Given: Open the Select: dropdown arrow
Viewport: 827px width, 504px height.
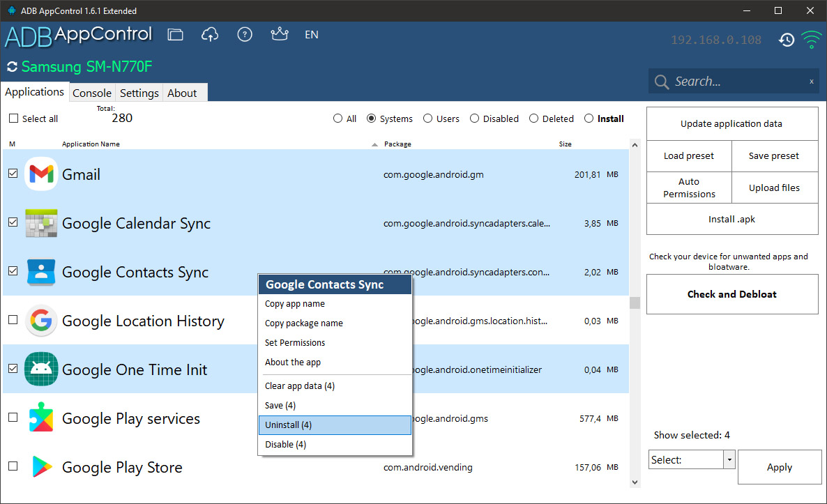Looking at the screenshot, I should (x=729, y=459).
